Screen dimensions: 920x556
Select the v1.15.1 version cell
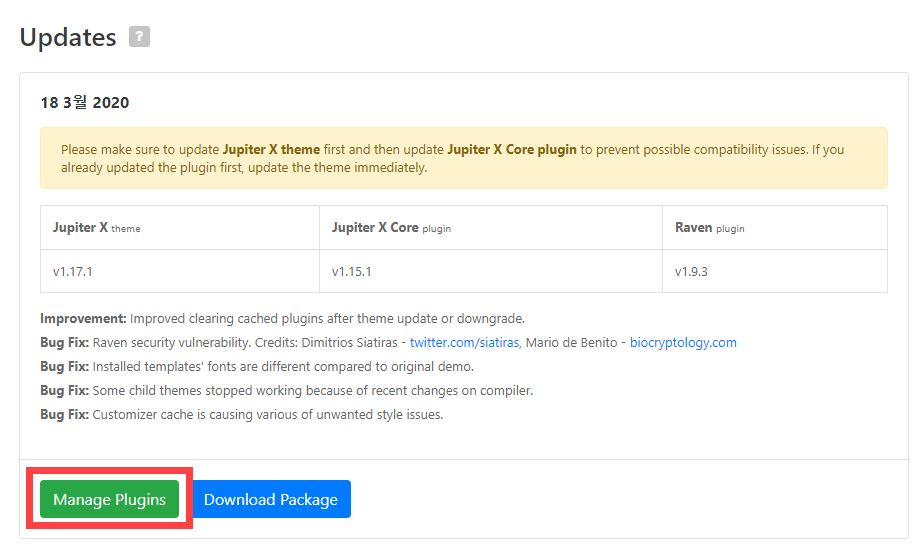[491, 272]
